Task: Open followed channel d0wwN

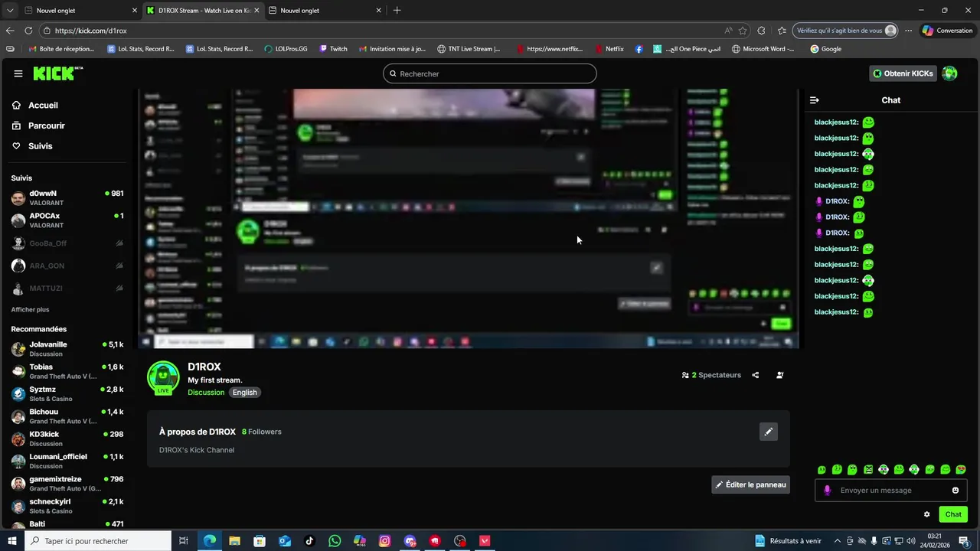Action: point(67,198)
